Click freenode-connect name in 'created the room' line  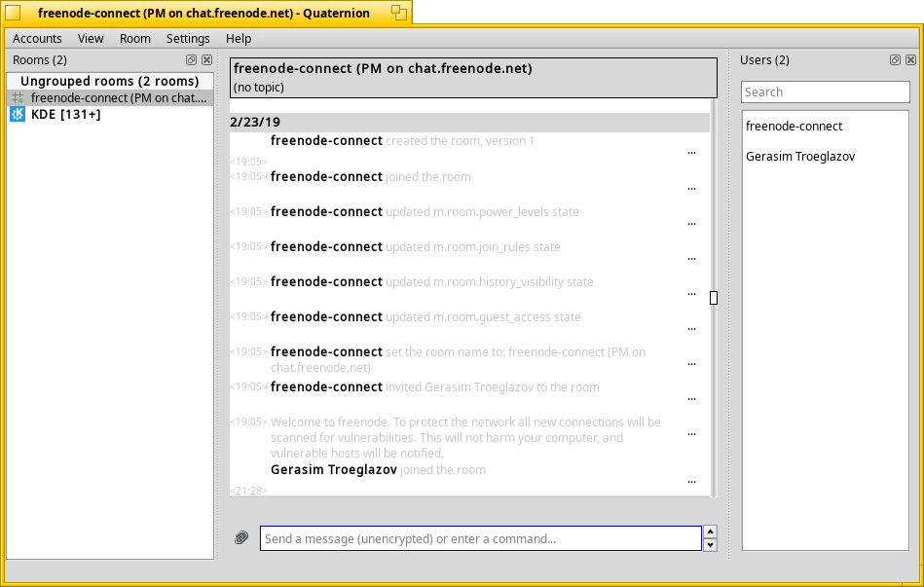(326, 140)
